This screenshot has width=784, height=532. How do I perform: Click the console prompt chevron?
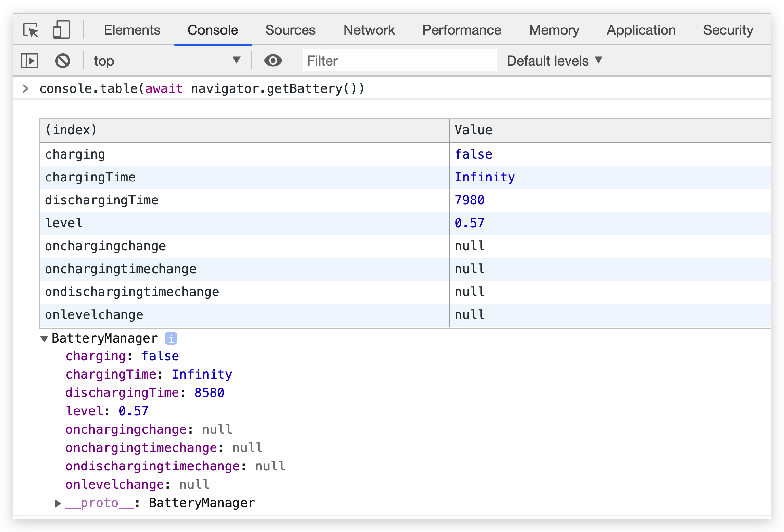(x=25, y=89)
